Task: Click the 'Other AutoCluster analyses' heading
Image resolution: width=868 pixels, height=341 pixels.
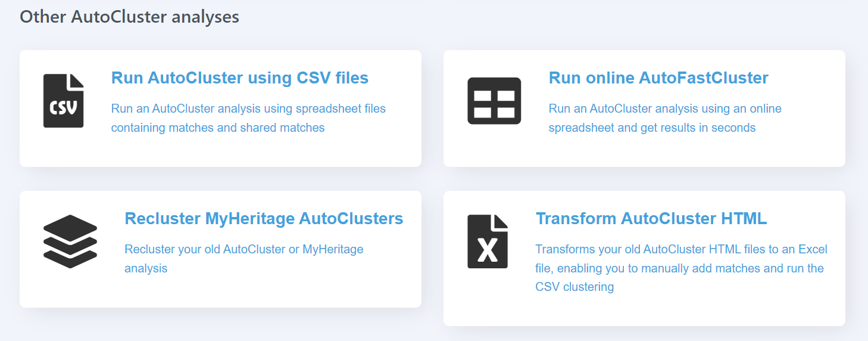Action: coord(130,17)
